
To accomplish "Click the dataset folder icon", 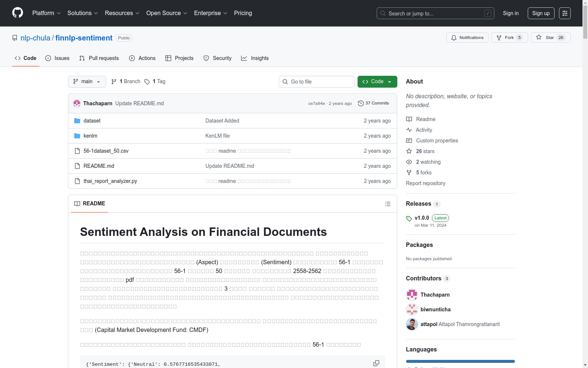I will (x=77, y=121).
